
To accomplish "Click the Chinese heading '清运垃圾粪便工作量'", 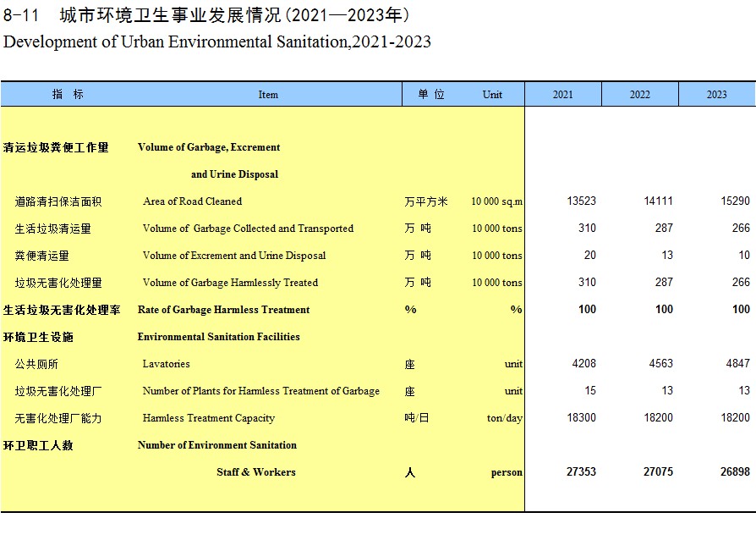I will click(56, 147).
